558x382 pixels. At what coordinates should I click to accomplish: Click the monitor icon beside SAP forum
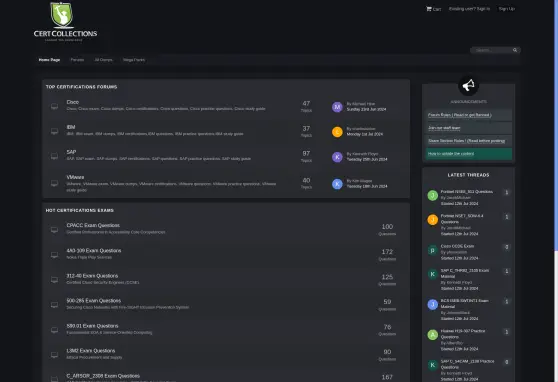click(54, 156)
